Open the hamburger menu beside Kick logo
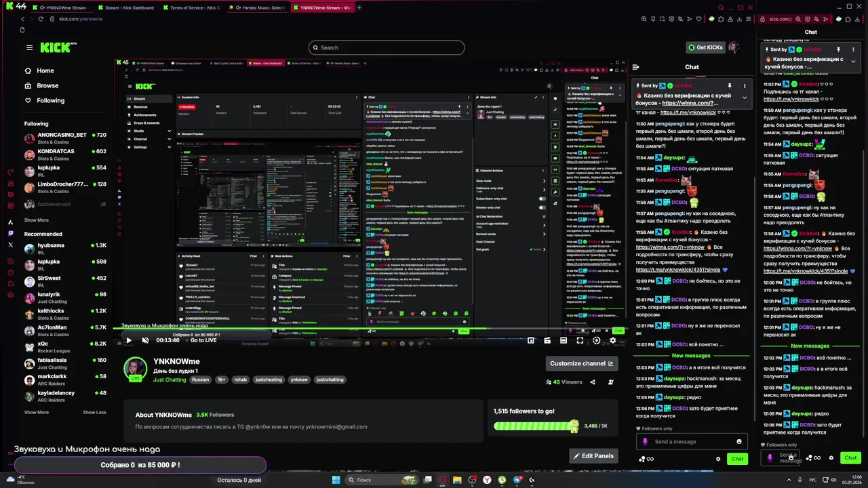Screen dimensions: 868x488 (x=29, y=47)
